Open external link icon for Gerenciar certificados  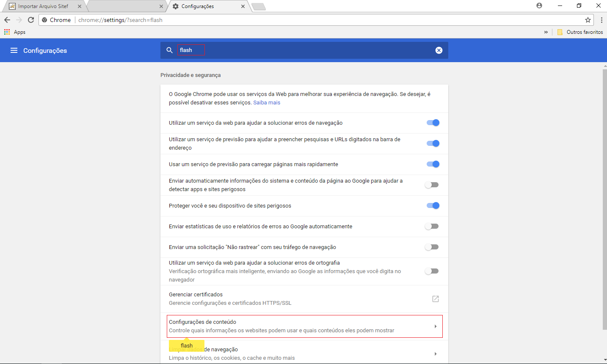(436, 299)
